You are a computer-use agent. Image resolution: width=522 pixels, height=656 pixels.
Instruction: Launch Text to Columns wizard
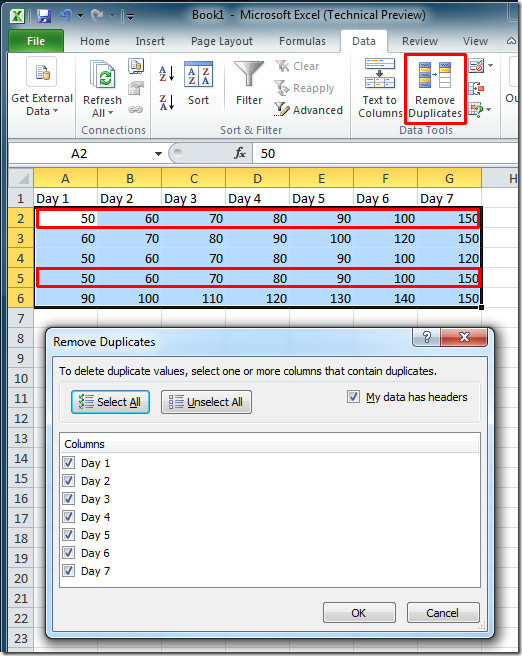tap(380, 89)
